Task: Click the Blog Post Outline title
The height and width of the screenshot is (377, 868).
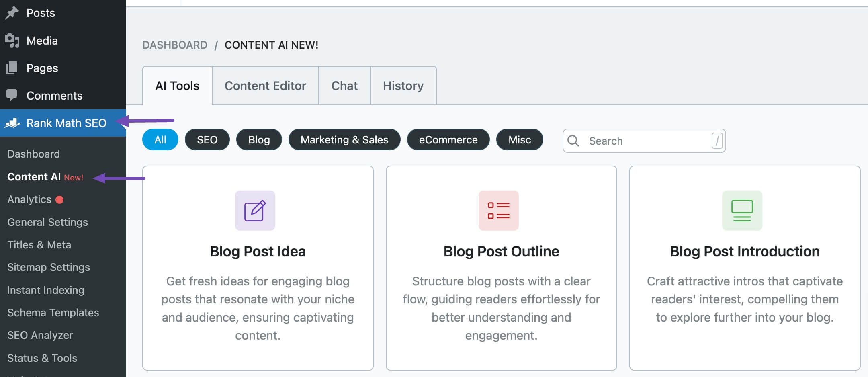Action: pos(502,251)
